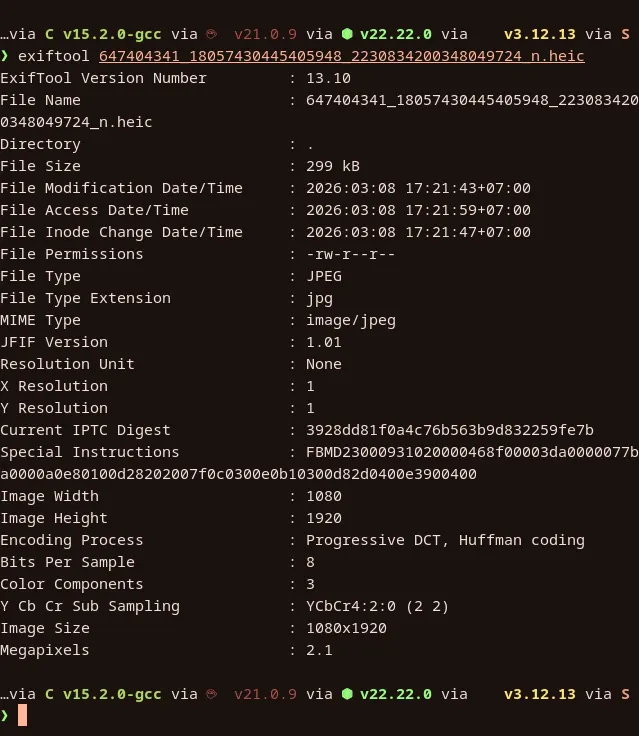Image resolution: width=639 pixels, height=736 pixels.
Task: Open the underlined .heic filename in the command
Action: point(341,56)
